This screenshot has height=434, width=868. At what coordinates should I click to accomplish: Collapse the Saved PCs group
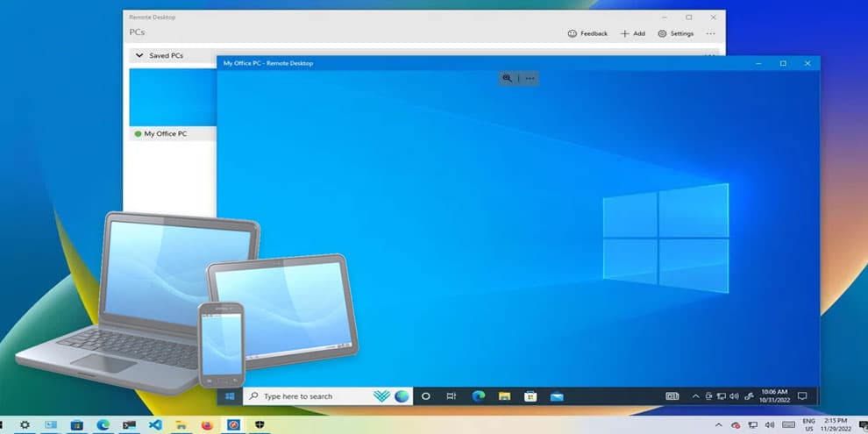point(139,56)
